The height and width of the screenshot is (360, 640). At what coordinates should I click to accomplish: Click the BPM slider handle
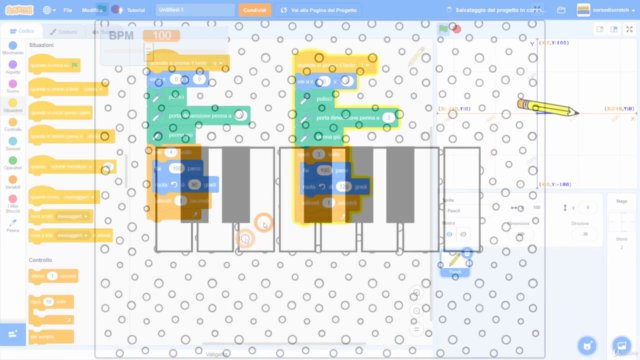149,51
